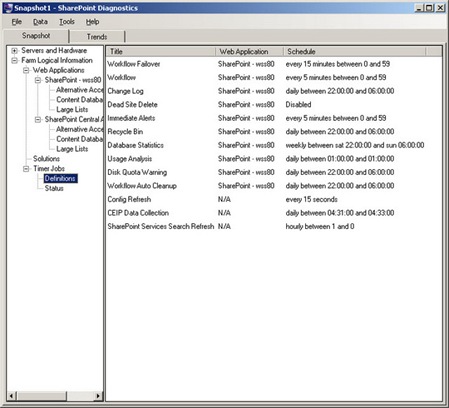449x408 pixels.
Task: Minimize the SharePoint Diagnostics window
Action: click(419, 8)
